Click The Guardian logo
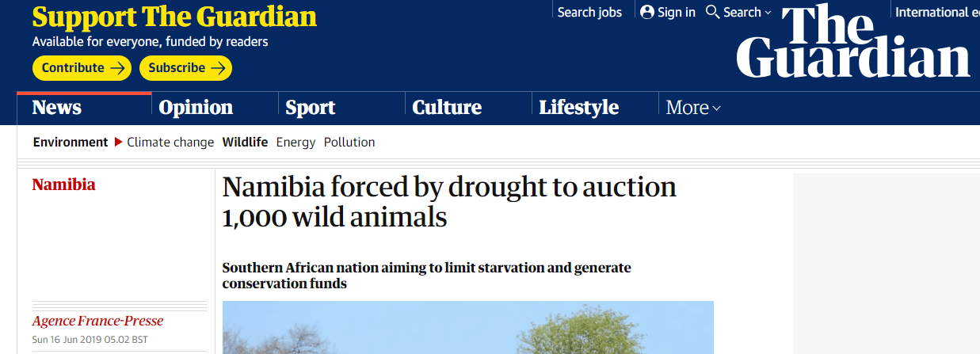This screenshot has height=354, width=980. (853, 40)
